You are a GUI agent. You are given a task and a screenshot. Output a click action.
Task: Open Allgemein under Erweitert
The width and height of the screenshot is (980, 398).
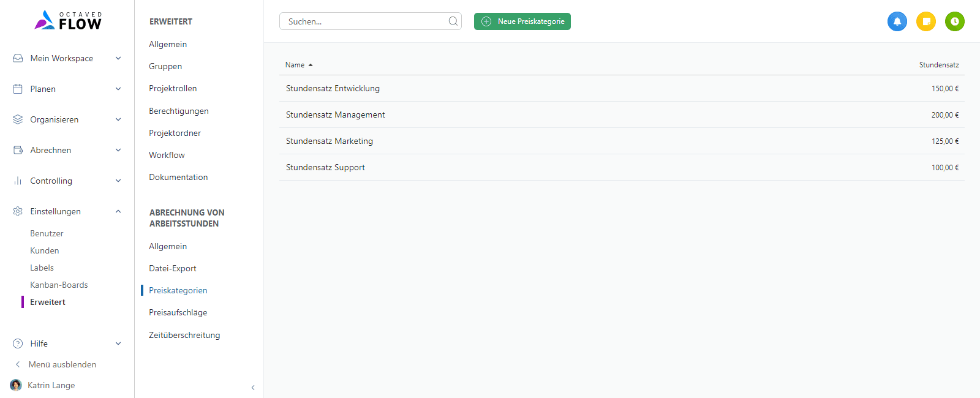point(168,44)
